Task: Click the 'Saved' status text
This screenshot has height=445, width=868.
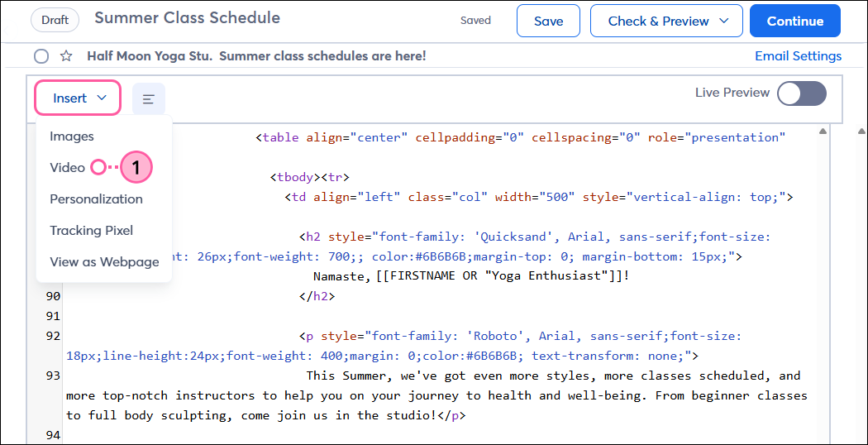Action: (475, 21)
